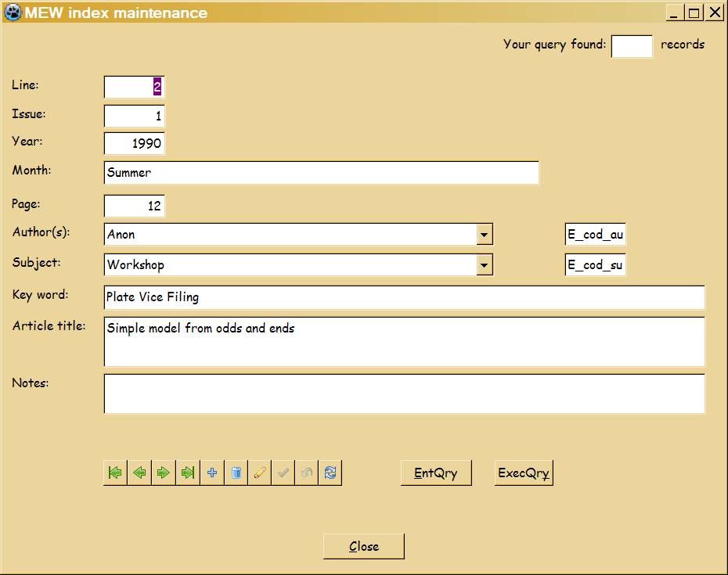Click the Month field containing Summer
The width and height of the screenshot is (728, 575).
coord(321,173)
